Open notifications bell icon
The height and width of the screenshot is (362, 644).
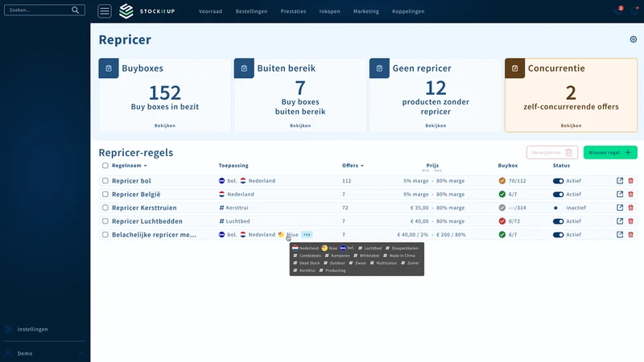click(x=634, y=11)
